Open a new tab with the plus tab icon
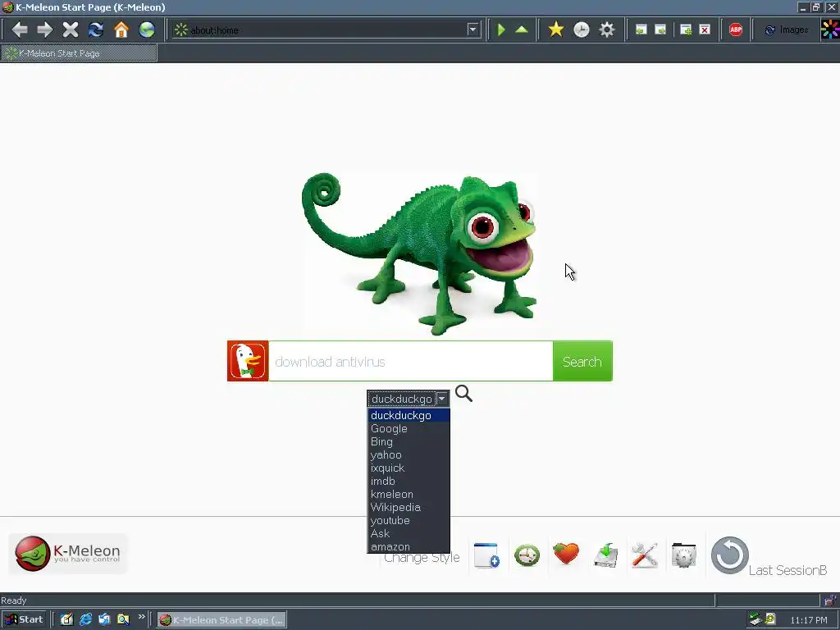 [x=685, y=30]
